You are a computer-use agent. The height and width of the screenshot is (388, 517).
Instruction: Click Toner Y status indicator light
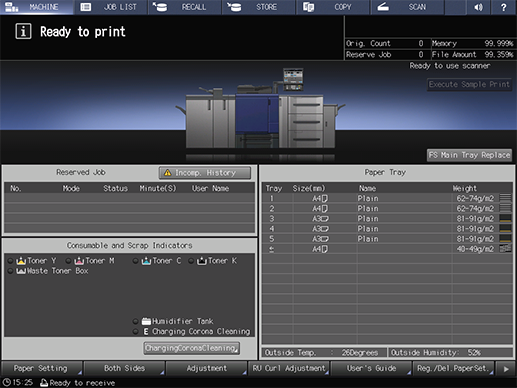(10, 261)
